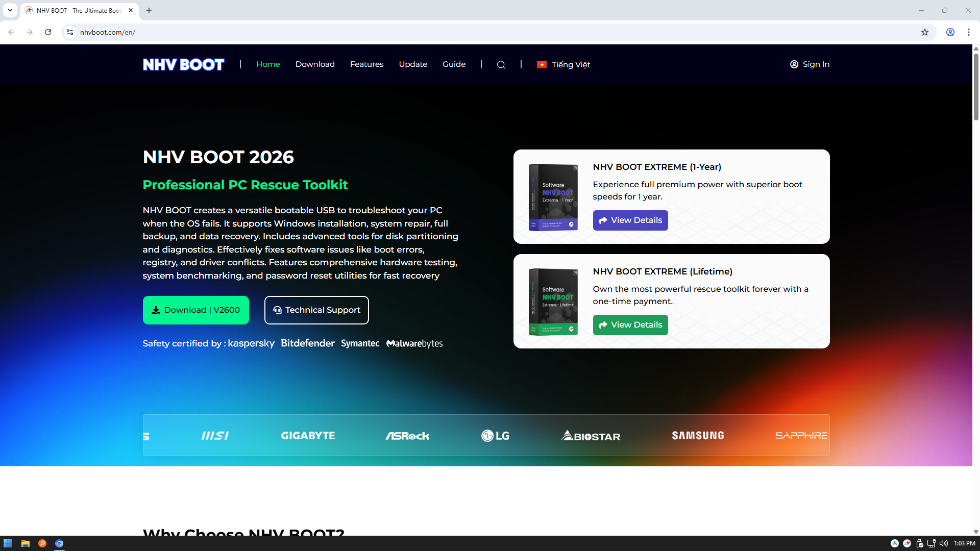The height and width of the screenshot is (551, 980).
Task: Open the Chrome profile icon
Action: coord(950,32)
